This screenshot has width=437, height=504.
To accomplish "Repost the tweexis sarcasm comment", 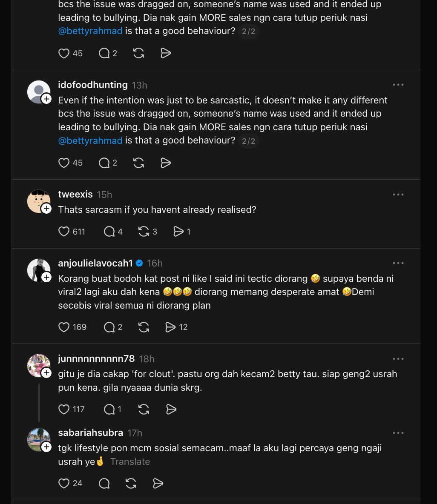I will (144, 232).
